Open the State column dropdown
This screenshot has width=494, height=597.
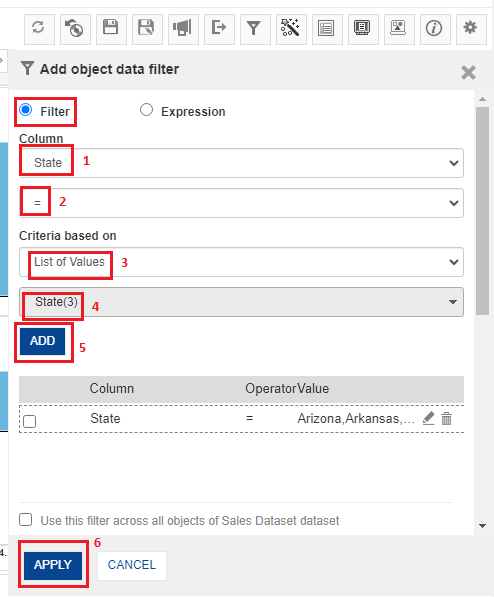[x=241, y=163]
